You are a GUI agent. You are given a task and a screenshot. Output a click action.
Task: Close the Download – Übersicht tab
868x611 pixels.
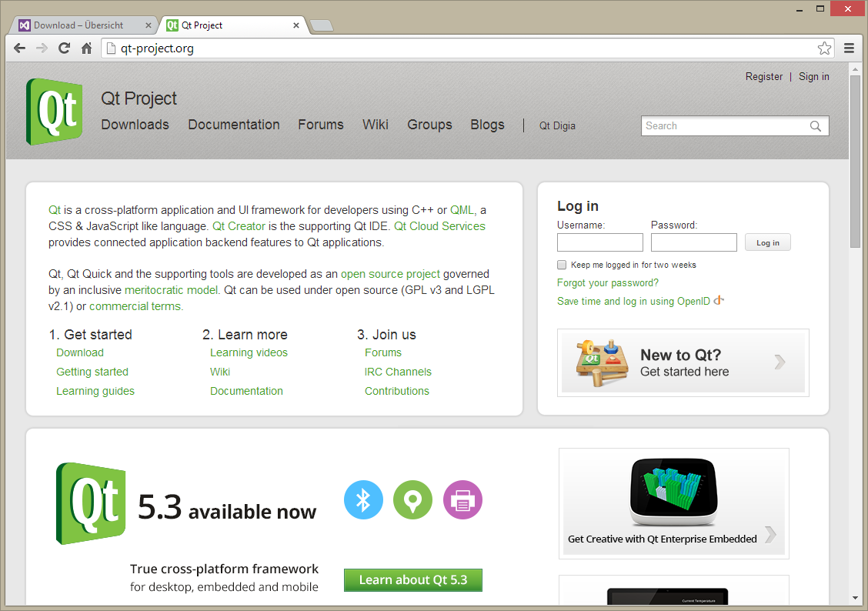coord(149,25)
